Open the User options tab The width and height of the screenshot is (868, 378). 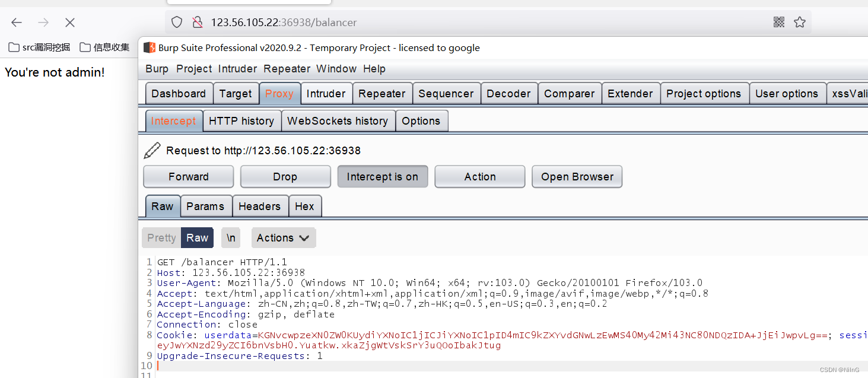[x=787, y=94]
